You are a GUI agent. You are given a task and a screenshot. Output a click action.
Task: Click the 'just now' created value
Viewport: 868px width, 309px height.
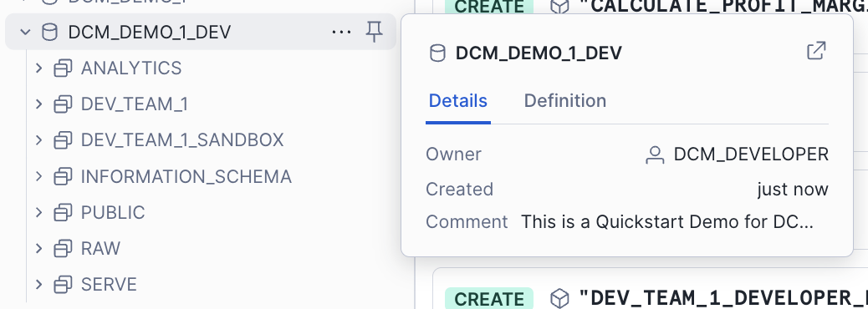[x=793, y=190]
